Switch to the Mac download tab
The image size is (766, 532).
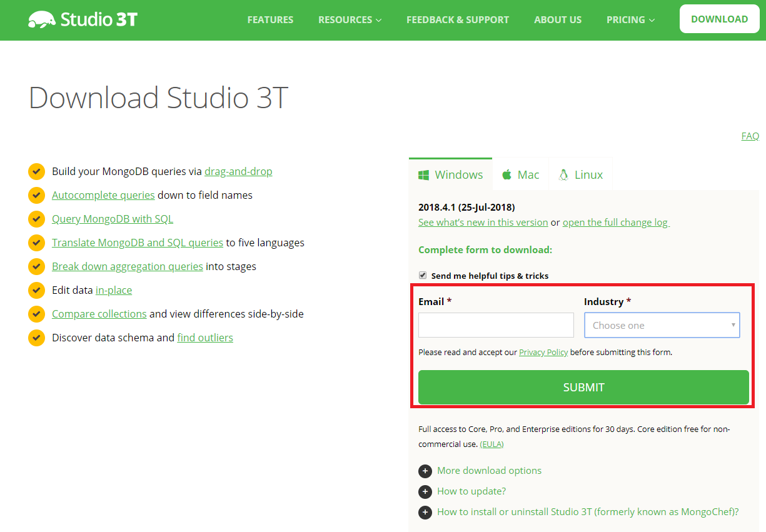point(520,174)
